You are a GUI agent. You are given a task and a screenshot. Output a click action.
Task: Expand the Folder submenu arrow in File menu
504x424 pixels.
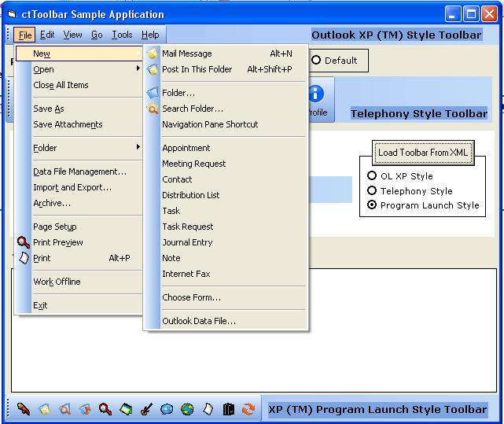coord(138,147)
